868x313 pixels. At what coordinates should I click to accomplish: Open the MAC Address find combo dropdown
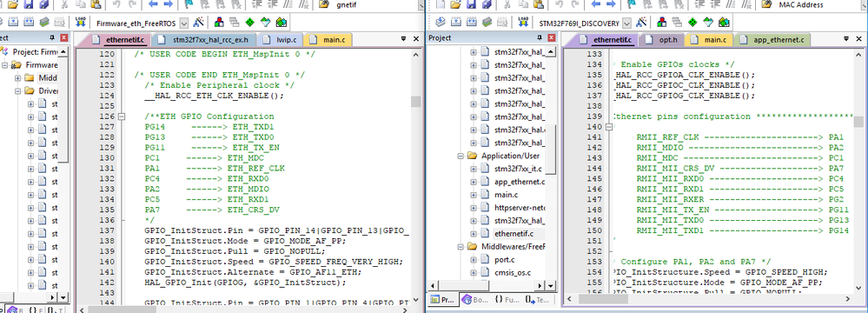pos(865,5)
